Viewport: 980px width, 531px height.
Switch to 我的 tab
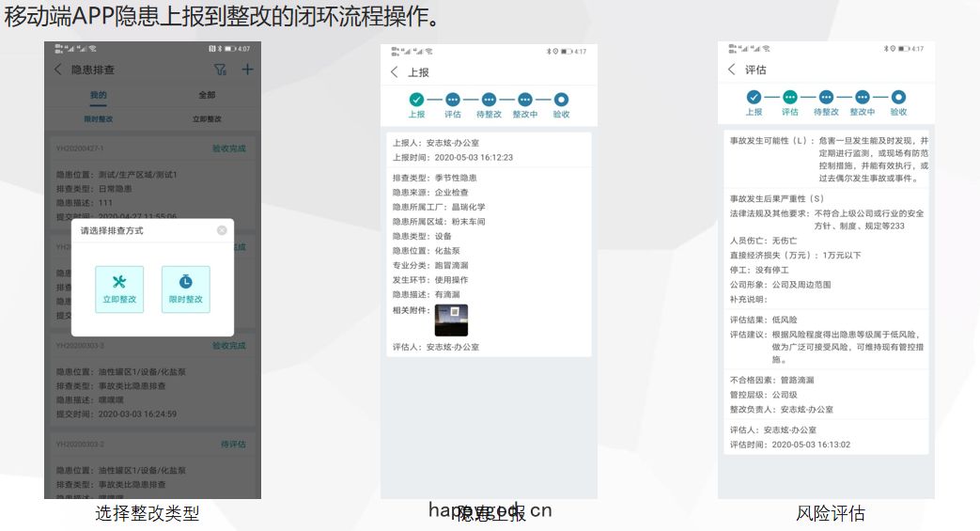coord(98,95)
